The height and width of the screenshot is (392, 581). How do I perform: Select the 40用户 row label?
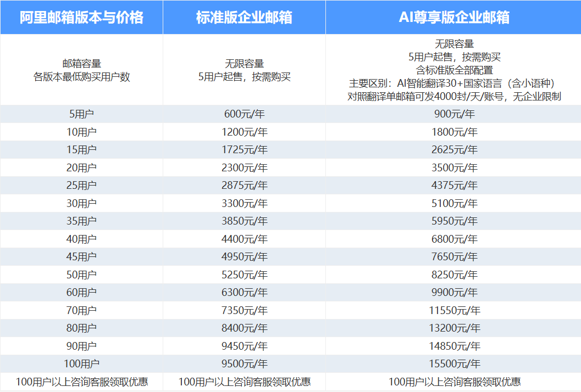pos(81,239)
